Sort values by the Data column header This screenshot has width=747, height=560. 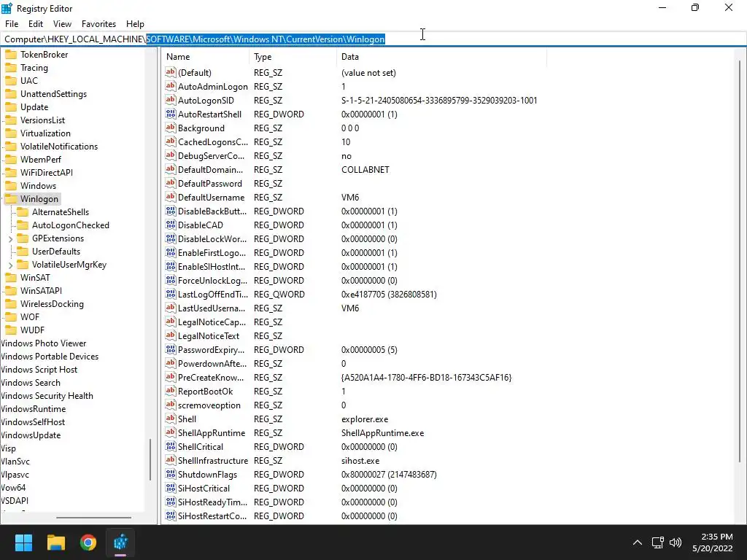tap(441, 57)
